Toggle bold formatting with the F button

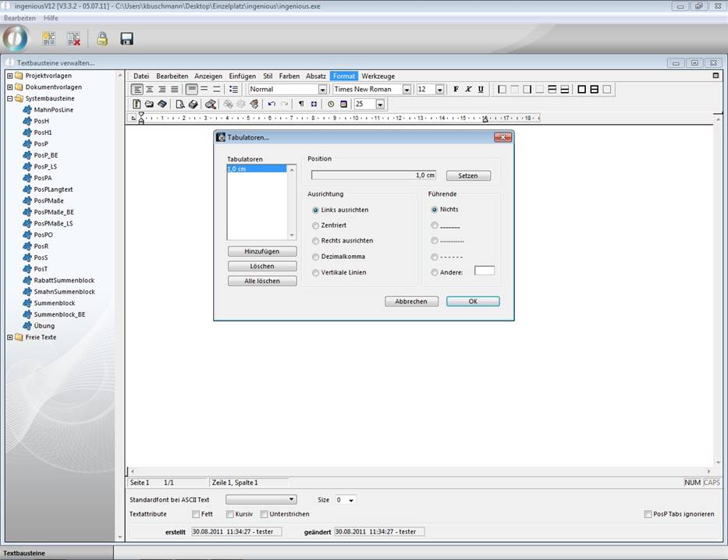pos(456,90)
